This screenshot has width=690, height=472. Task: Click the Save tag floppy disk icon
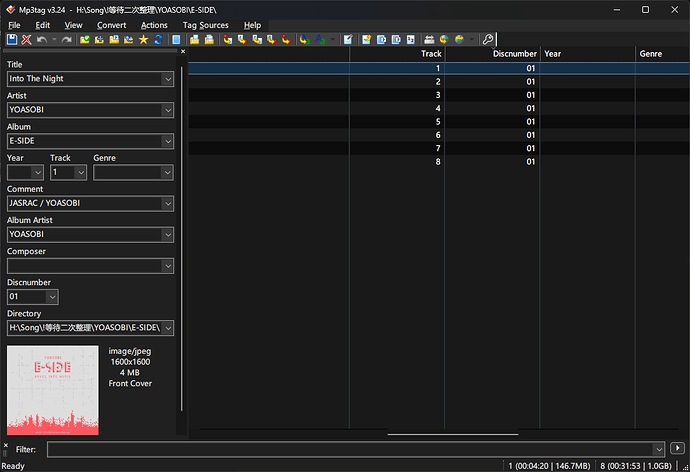[12, 40]
